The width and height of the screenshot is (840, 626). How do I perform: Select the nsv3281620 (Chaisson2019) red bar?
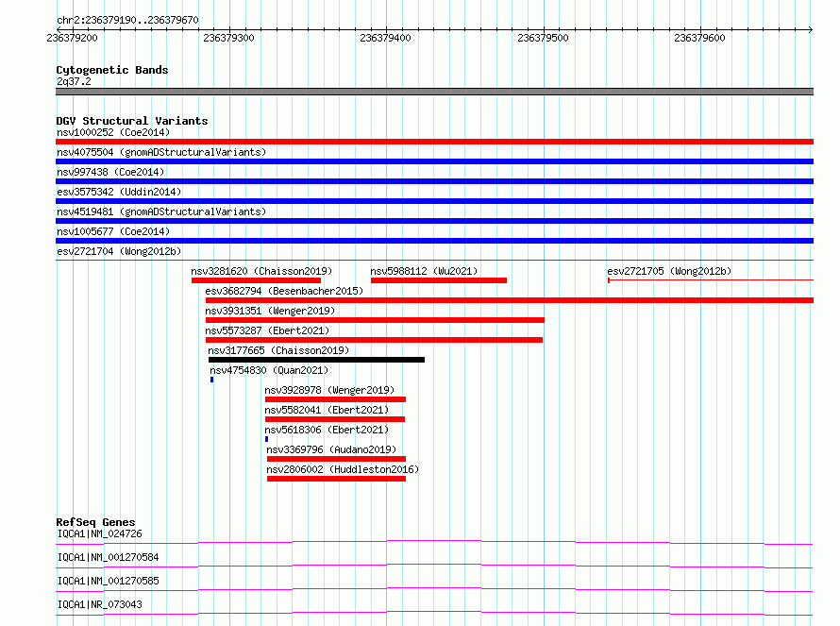coord(256,280)
